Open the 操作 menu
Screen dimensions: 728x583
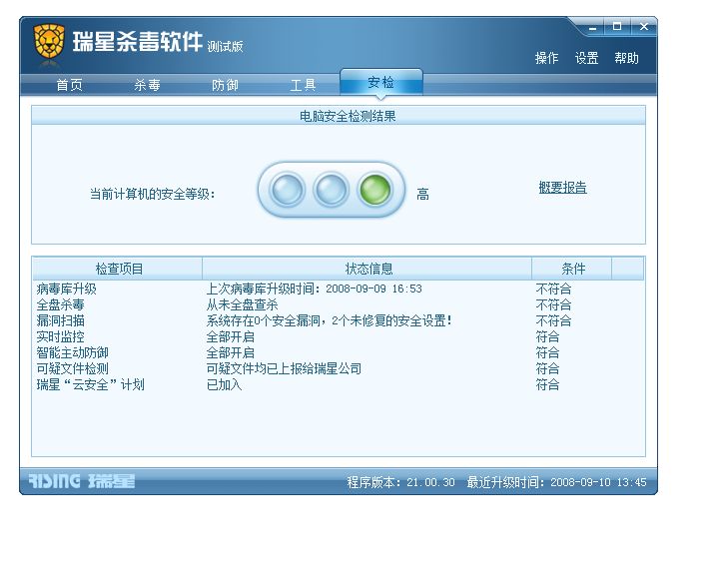point(546,58)
